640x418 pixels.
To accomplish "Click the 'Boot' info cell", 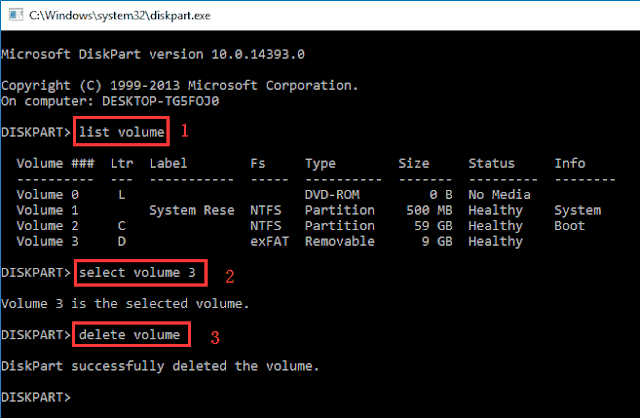I will pos(570,225).
